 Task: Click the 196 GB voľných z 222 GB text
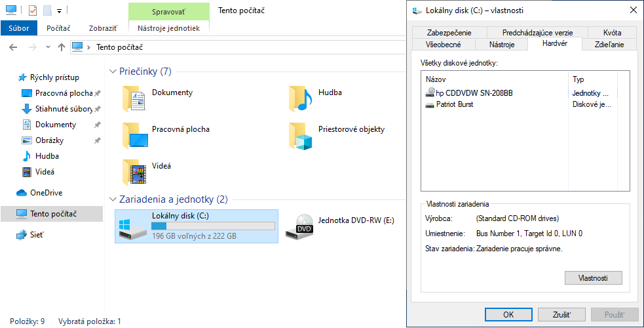[194, 236]
